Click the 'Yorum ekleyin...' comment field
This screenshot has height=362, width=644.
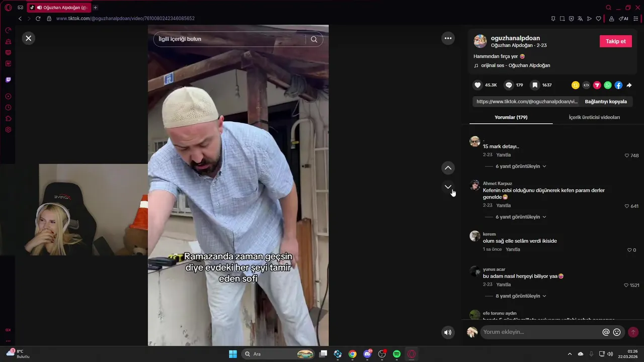(541, 332)
